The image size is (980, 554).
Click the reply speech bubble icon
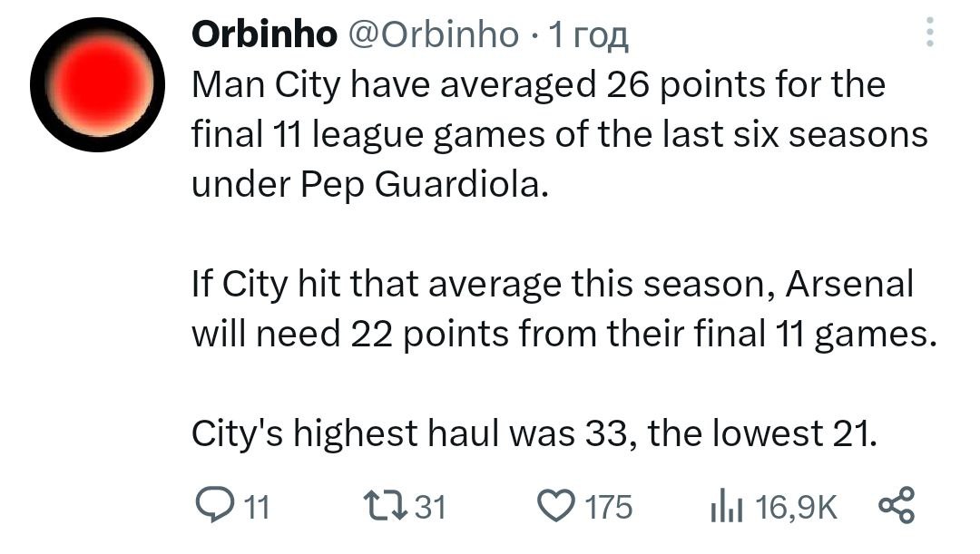pos(216,505)
